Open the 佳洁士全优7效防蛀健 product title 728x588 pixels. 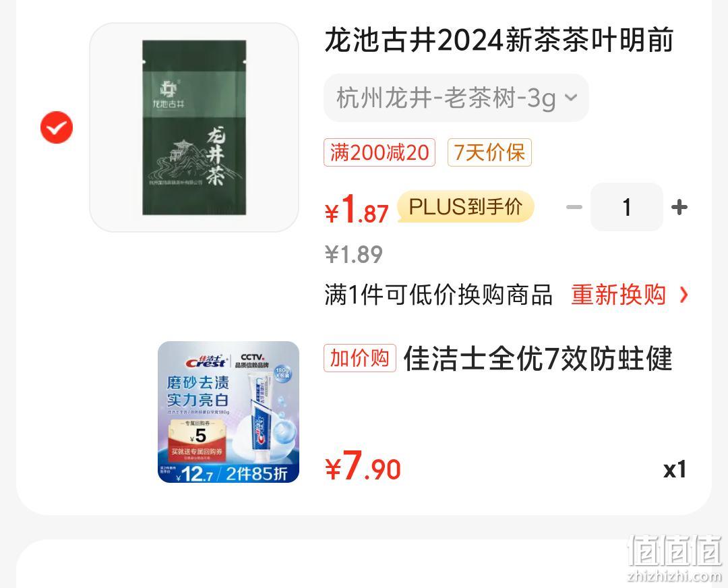point(538,358)
